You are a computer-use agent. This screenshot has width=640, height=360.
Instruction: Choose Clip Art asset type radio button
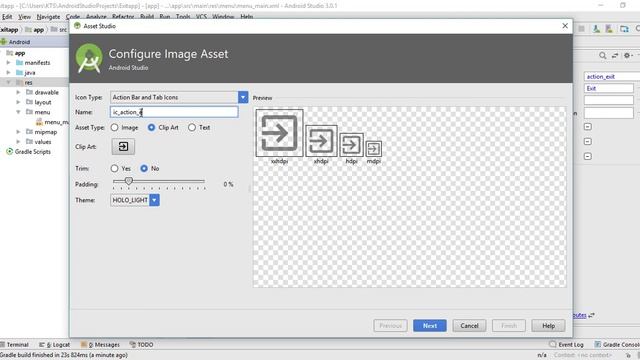click(151, 127)
